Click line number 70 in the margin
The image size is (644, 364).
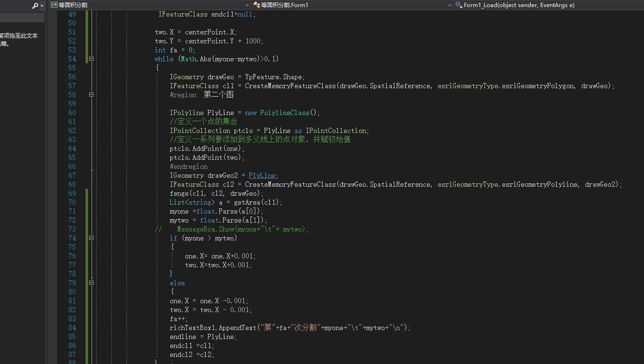point(72,202)
